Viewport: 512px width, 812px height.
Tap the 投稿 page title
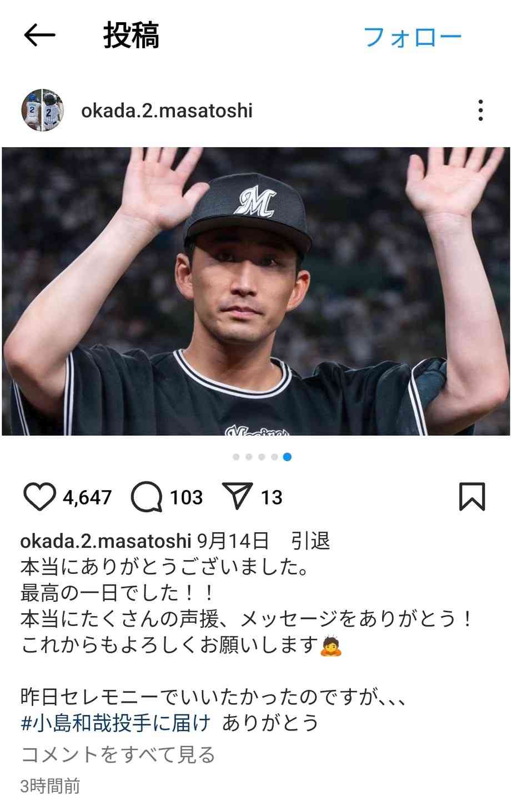coord(131,36)
